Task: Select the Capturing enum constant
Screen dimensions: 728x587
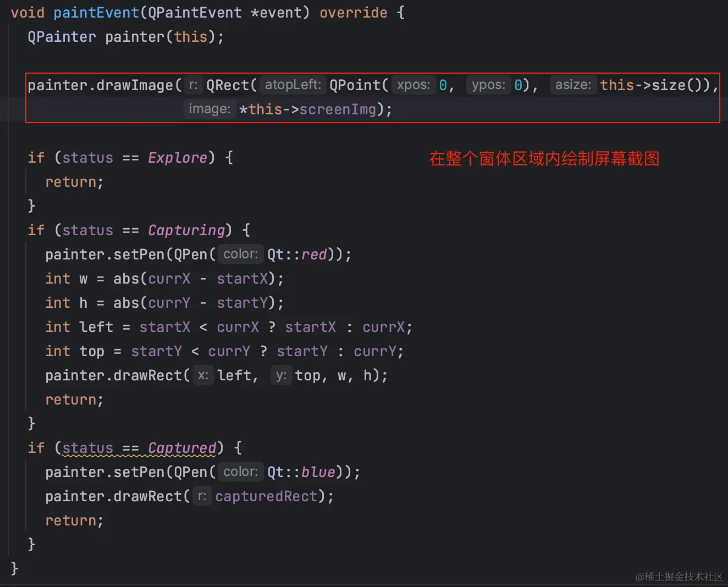Action: click(x=186, y=230)
